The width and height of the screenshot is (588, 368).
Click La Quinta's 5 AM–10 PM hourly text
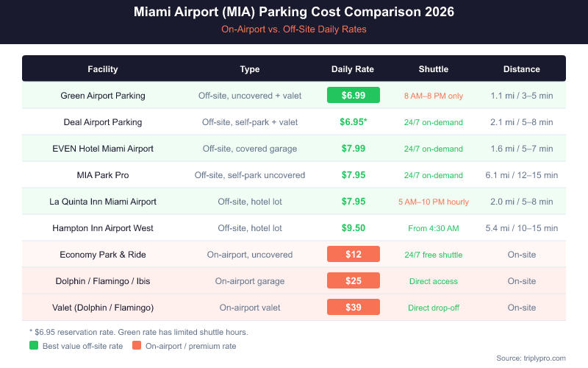pos(434,202)
